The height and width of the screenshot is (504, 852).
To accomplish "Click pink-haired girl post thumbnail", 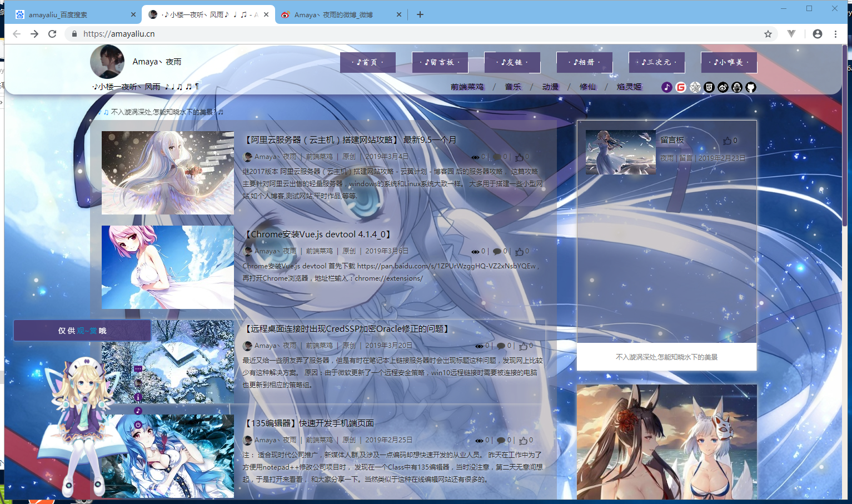I will (x=168, y=267).
